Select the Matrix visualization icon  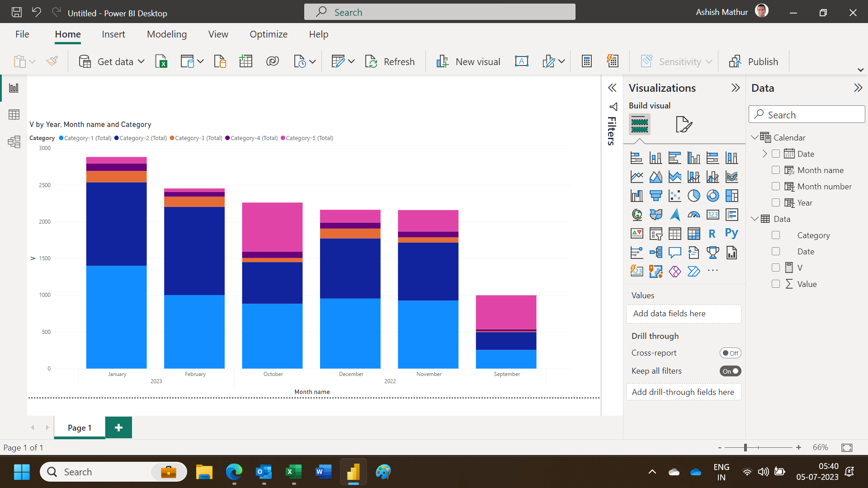693,234
